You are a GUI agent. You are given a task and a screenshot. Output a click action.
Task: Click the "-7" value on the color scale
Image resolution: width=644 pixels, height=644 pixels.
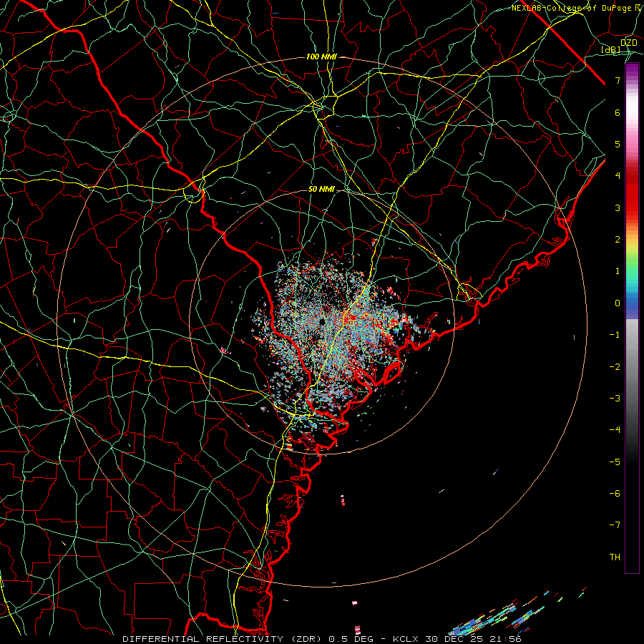point(615,525)
